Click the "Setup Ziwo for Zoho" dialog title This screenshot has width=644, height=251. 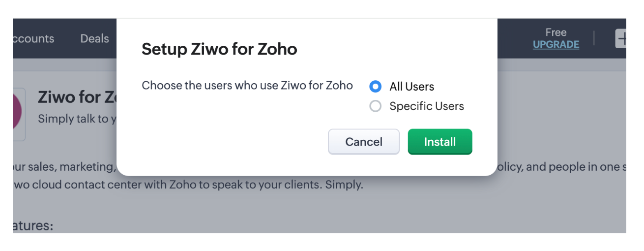click(219, 49)
